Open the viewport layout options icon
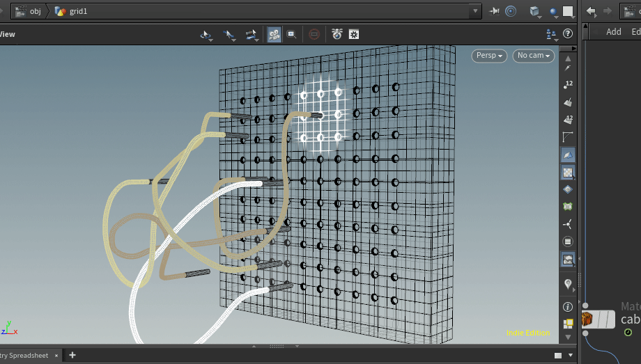 552,34
